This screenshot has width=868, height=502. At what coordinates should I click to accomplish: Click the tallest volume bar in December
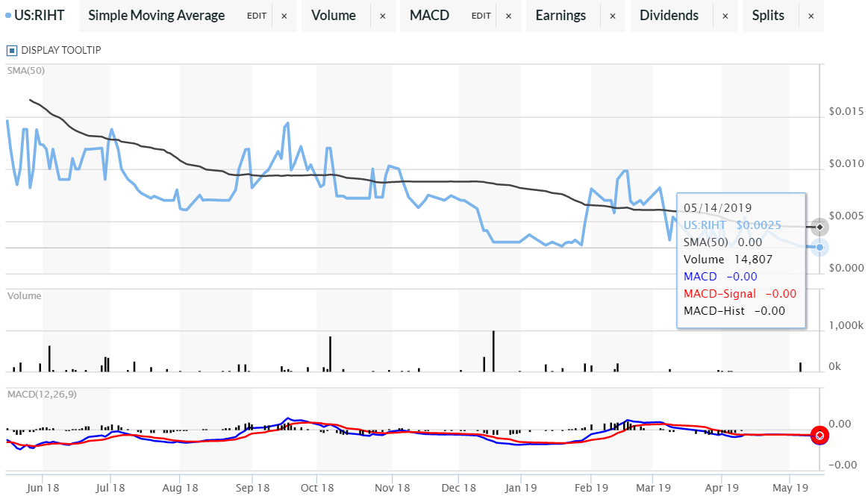coord(493,351)
